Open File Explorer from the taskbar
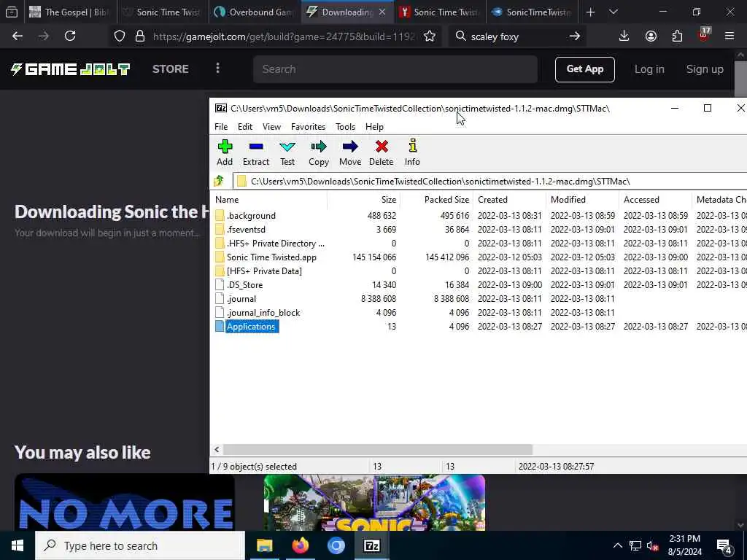 pos(264,545)
